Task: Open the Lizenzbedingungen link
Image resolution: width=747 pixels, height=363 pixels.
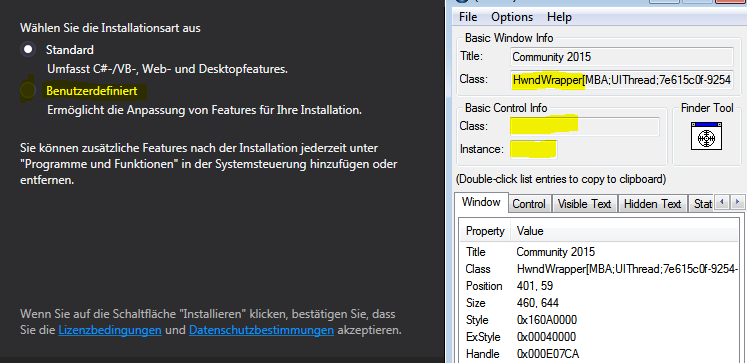Action: (110, 330)
